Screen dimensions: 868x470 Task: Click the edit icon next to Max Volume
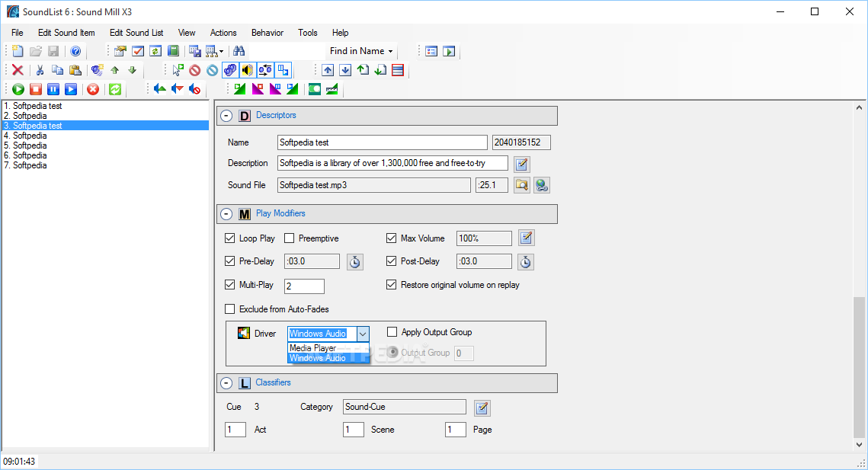pos(526,238)
